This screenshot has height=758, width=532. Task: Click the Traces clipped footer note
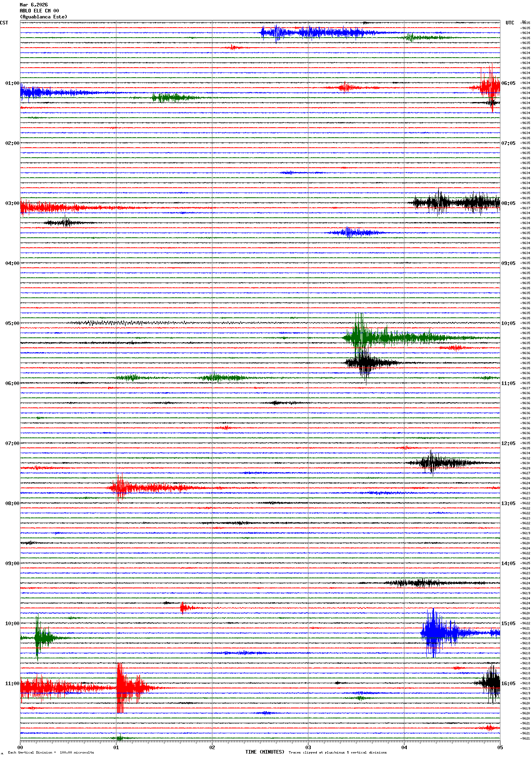pos(338,752)
